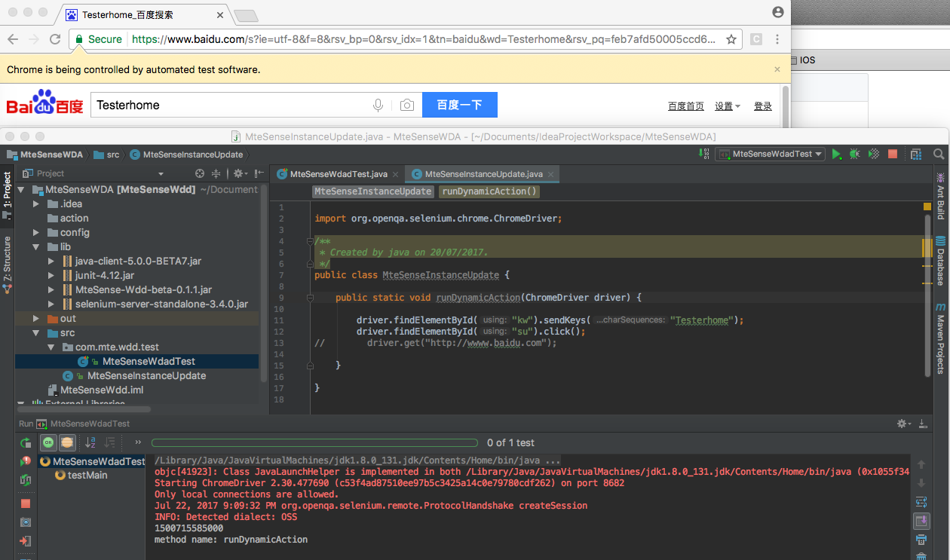
Task: Start debugging with the bug icon
Action: pos(854,154)
